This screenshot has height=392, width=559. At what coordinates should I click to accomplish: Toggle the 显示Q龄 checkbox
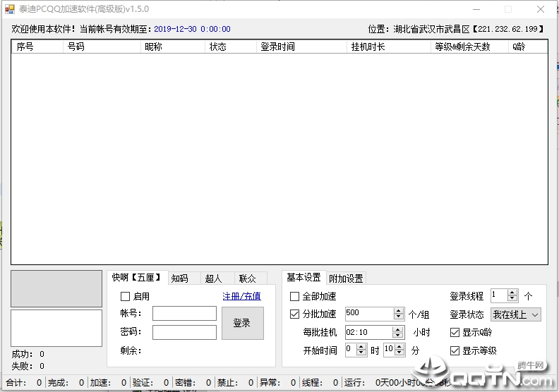(x=455, y=333)
